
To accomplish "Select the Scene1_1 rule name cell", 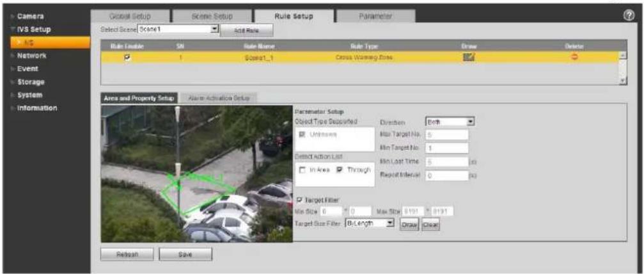I will tap(259, 58).
